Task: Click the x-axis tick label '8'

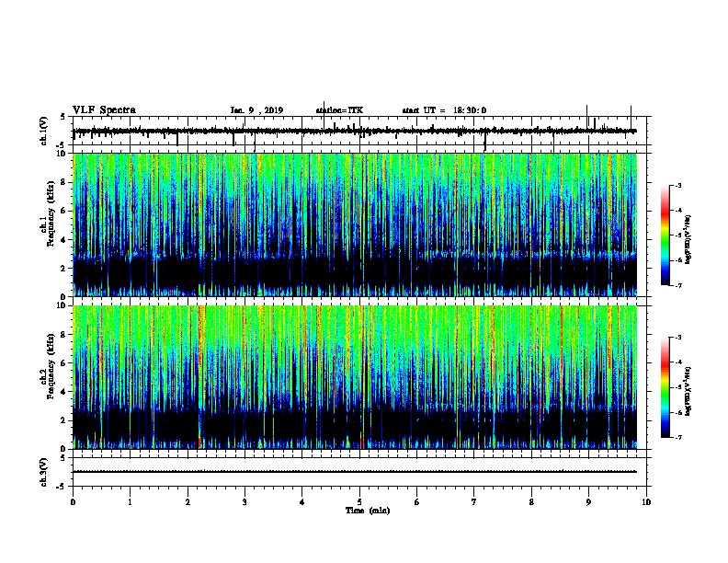Action: click(531, 502)
